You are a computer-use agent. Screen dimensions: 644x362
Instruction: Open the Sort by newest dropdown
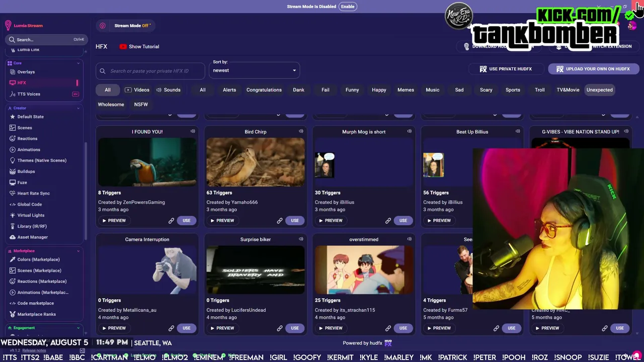coord(255,70)
